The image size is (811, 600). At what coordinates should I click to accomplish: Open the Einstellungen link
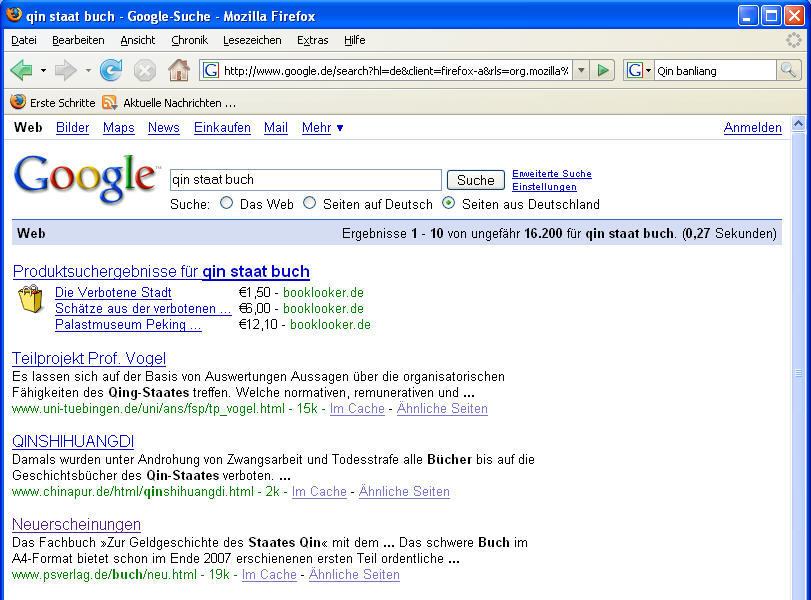click(544, 187)
